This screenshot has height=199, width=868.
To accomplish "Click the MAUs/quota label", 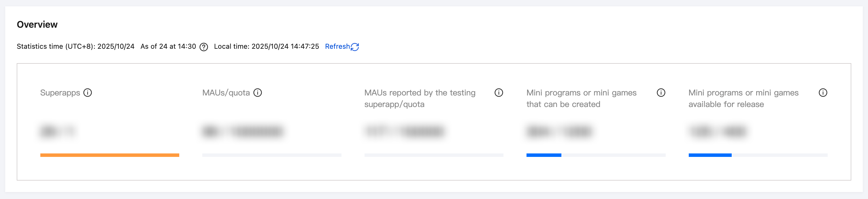I will 226,93.
